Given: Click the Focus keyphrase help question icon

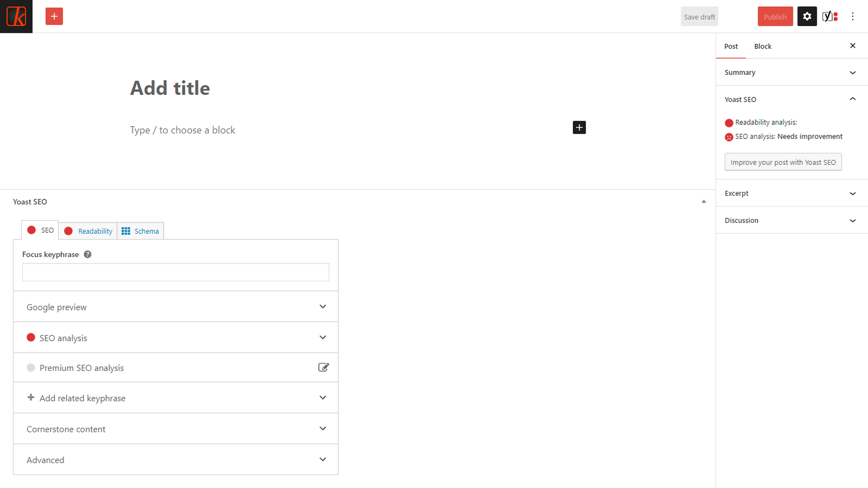Looking at the screenshot, I should click(88, 254).
